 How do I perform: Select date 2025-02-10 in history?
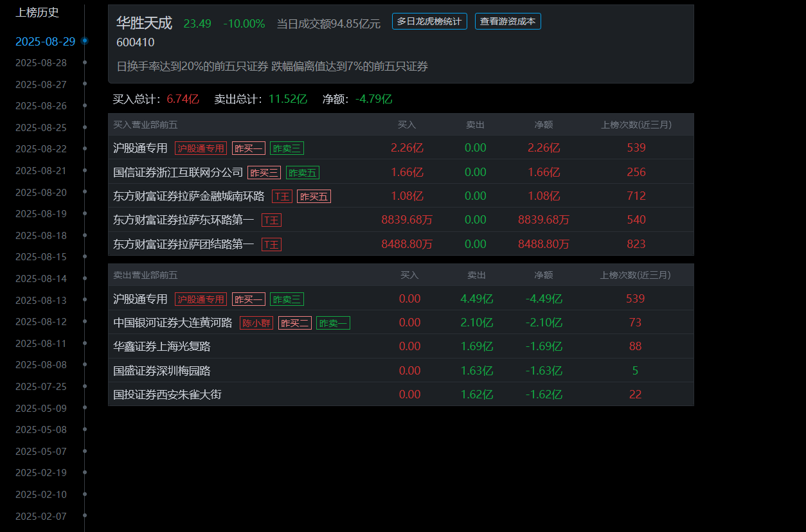[x=41, y=495]
